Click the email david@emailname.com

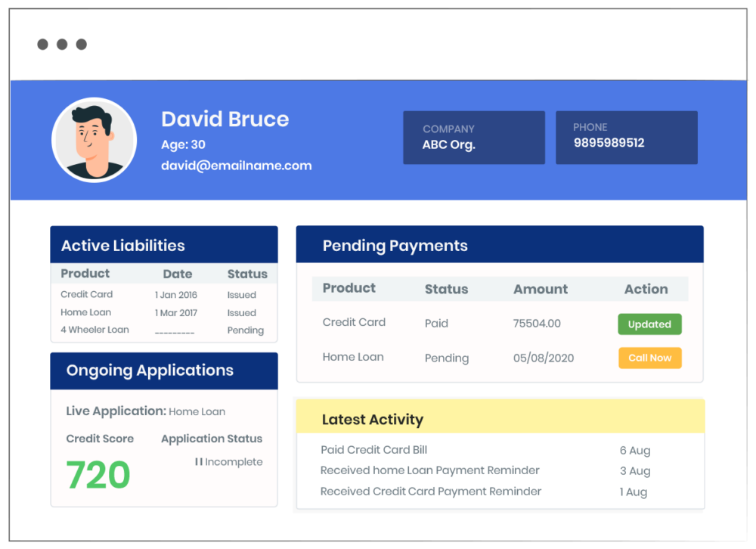pos(236,165)
